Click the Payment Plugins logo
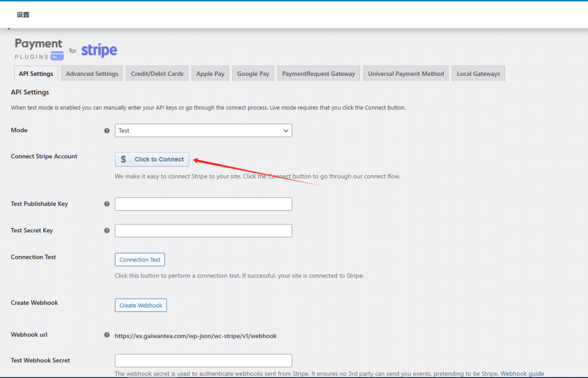This screenshot has width=588, height=378. click(x=39, y=49)
